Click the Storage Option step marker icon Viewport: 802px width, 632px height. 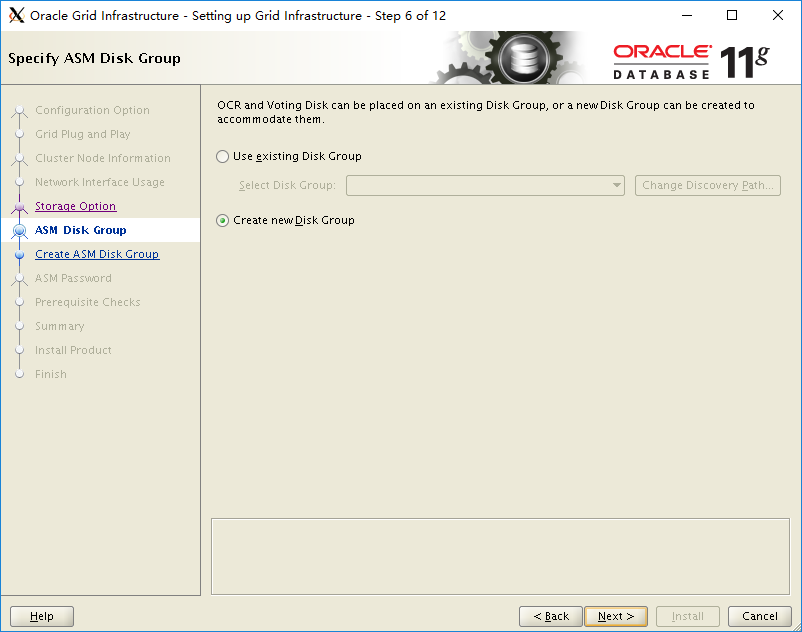pos(19,207)
